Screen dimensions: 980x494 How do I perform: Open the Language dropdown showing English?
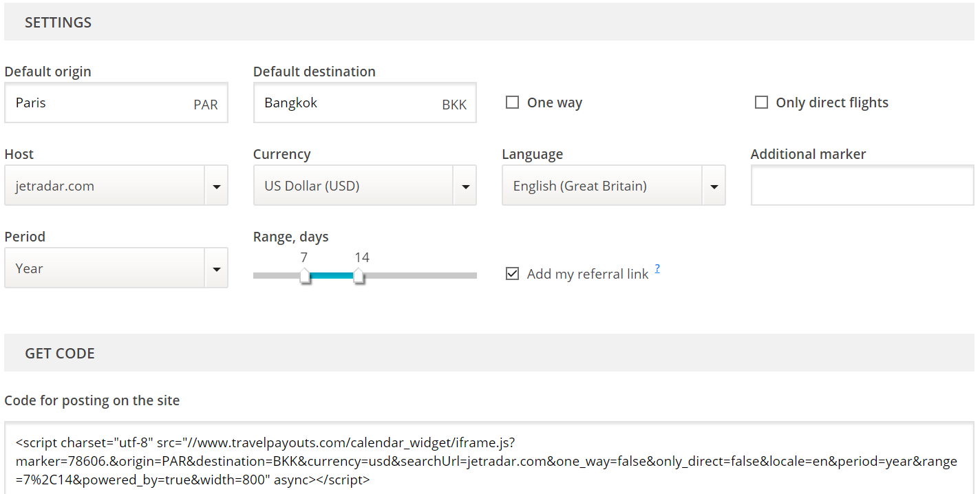[613, 186]
